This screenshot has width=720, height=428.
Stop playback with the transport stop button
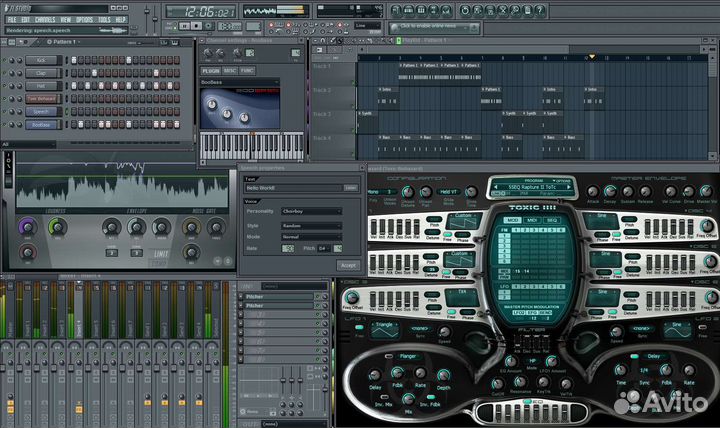(x=196, y=26)
